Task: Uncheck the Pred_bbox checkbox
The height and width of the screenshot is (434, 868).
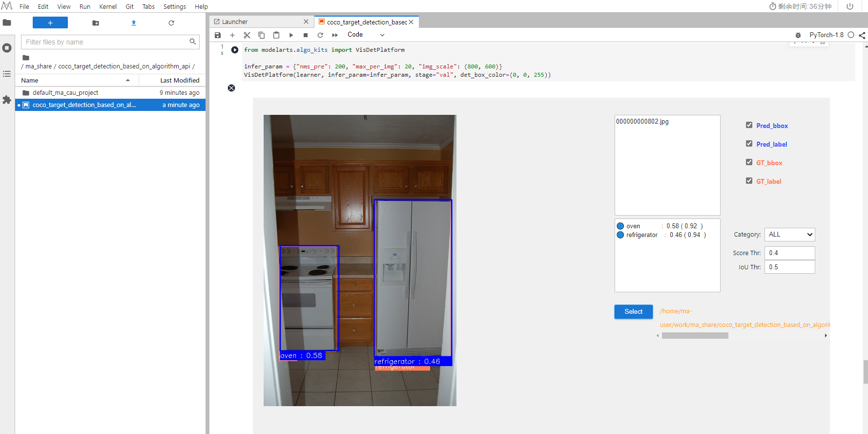Action: point(749,125)
